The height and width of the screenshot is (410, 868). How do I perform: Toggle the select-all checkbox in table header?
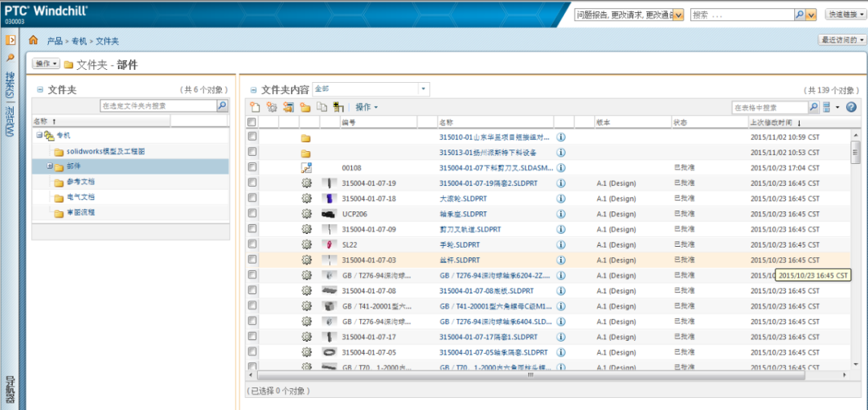[252, 122]
